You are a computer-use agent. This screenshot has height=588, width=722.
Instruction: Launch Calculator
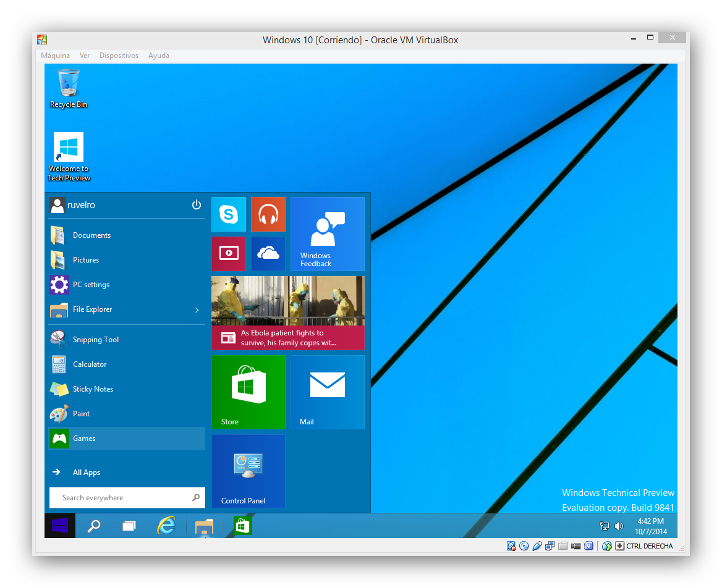pos(127,364)
